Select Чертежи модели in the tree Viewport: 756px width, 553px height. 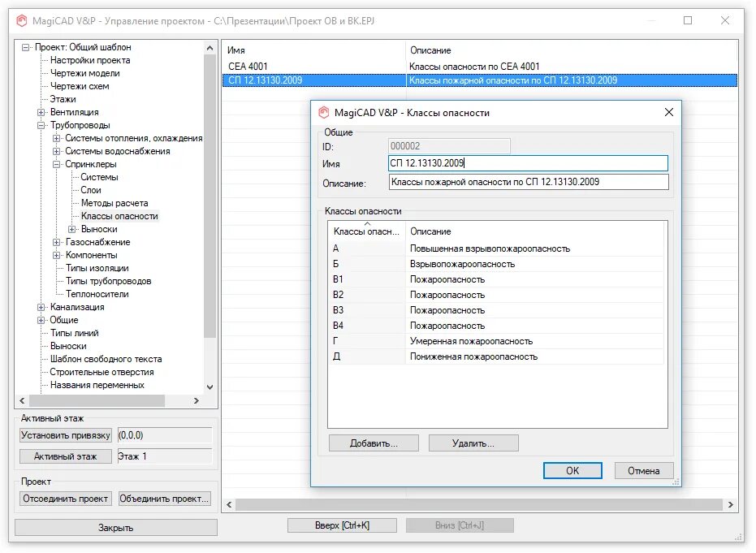pos(84,73)
